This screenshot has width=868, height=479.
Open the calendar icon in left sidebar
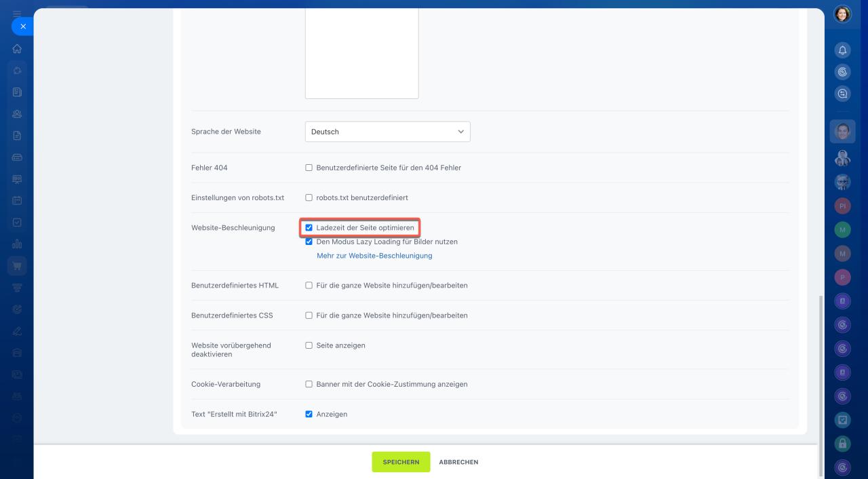coord(17,201)
